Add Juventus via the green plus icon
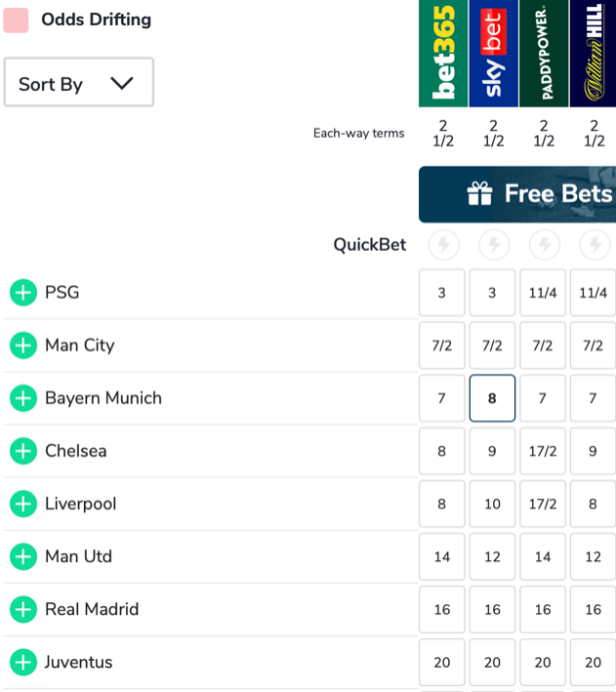Screen dimensions: 616x692 pyautogui.click(x=22, y=662)
